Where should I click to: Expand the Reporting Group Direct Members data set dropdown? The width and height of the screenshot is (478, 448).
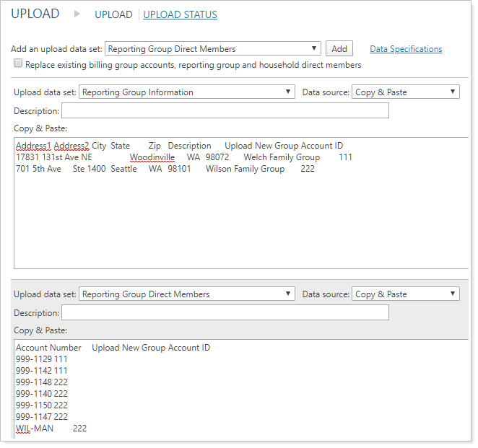[187, 294]
